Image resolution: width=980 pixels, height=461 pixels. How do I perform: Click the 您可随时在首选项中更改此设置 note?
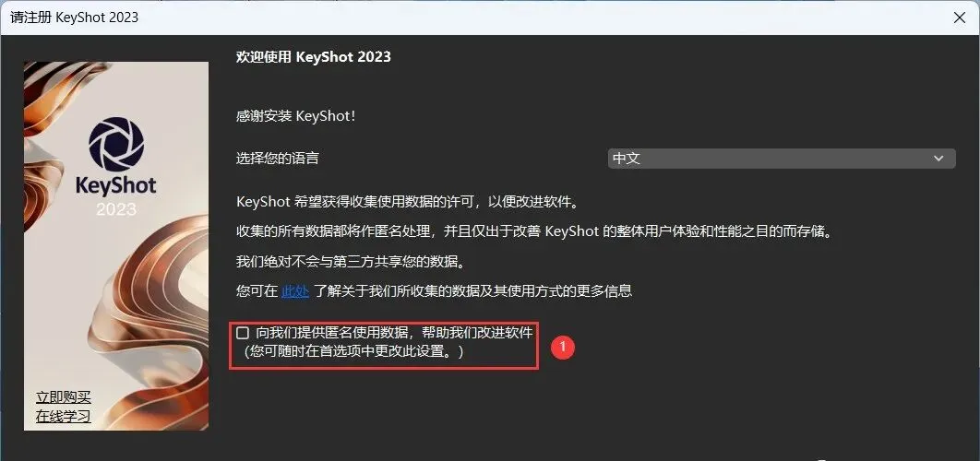tap(354, 351)
